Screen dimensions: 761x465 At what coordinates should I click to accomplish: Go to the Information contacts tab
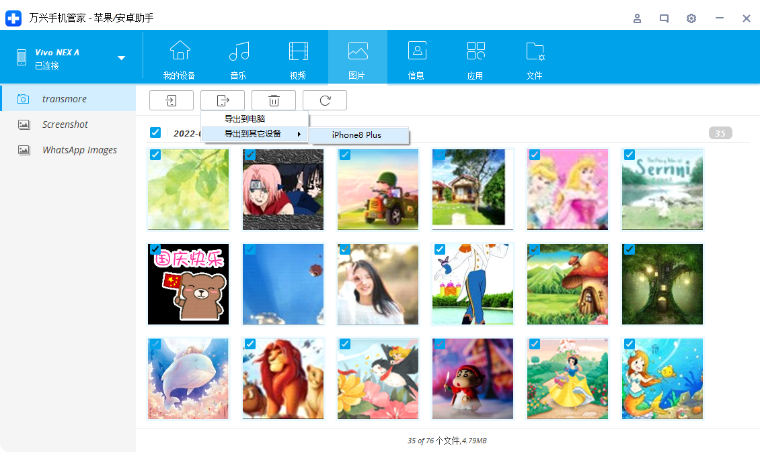coord(417,59)
